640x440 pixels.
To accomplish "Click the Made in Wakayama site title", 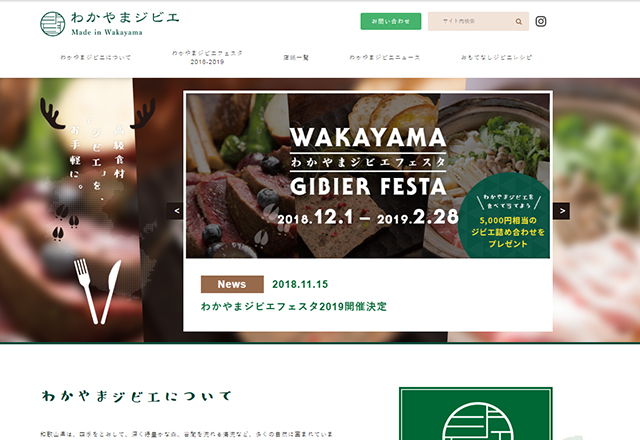I will [x=107, y=32].
